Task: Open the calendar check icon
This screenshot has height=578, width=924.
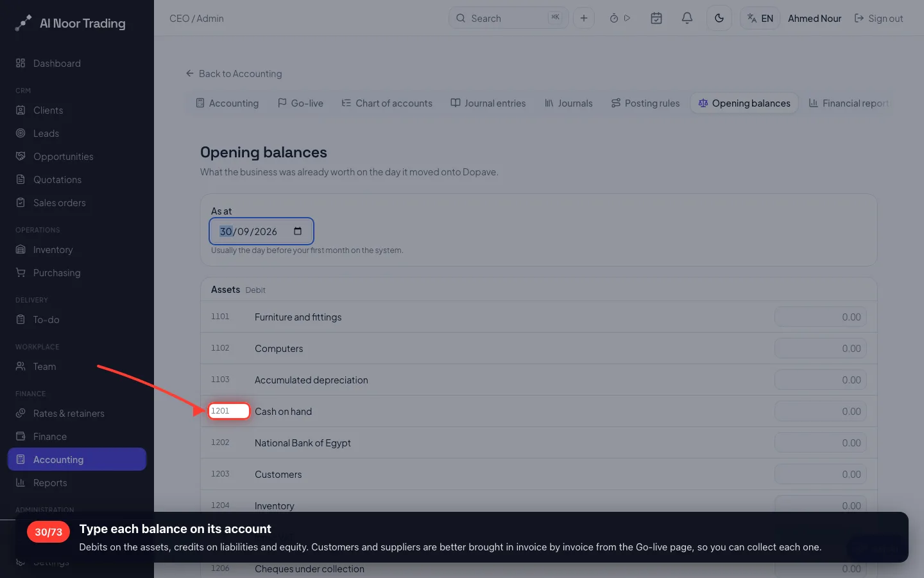Action: [656, 18]
